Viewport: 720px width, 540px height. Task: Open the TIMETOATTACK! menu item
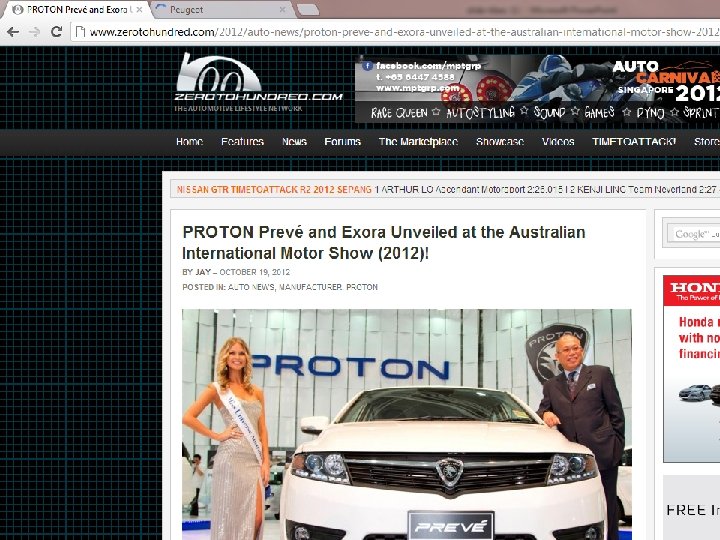coord(634,141)
